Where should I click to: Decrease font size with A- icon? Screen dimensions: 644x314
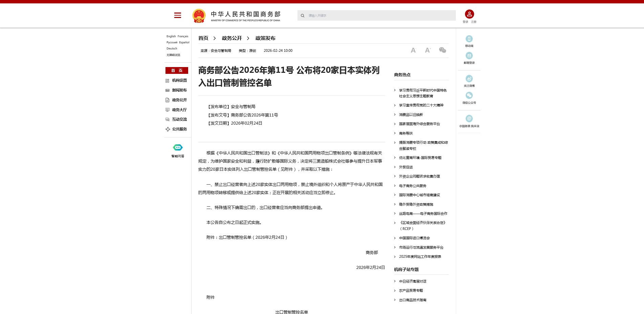(413, 50)
